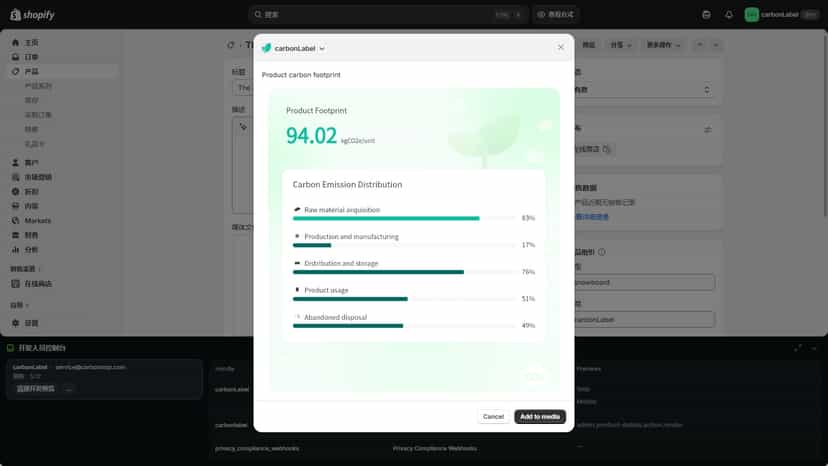Open the More actions dropdown on product page
The width and height of the screenshot is (828, 466).
coord(663,45)
